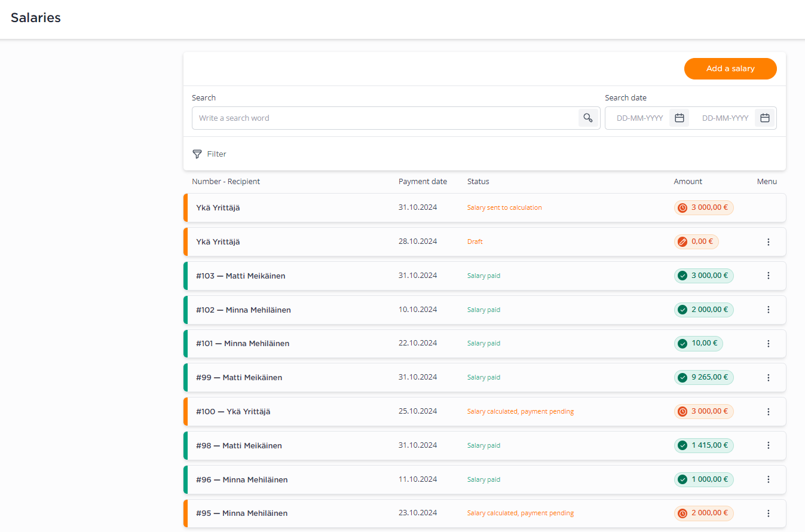Click the checkmark icon on 9 265,00 € amount

[x=682, y=377]
